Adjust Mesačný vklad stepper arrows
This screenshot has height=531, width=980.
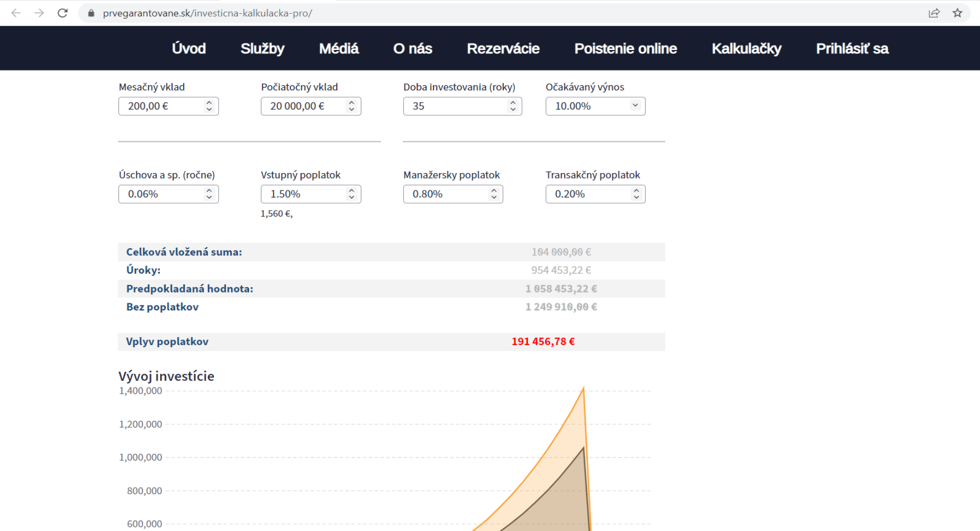coord(209,106)
